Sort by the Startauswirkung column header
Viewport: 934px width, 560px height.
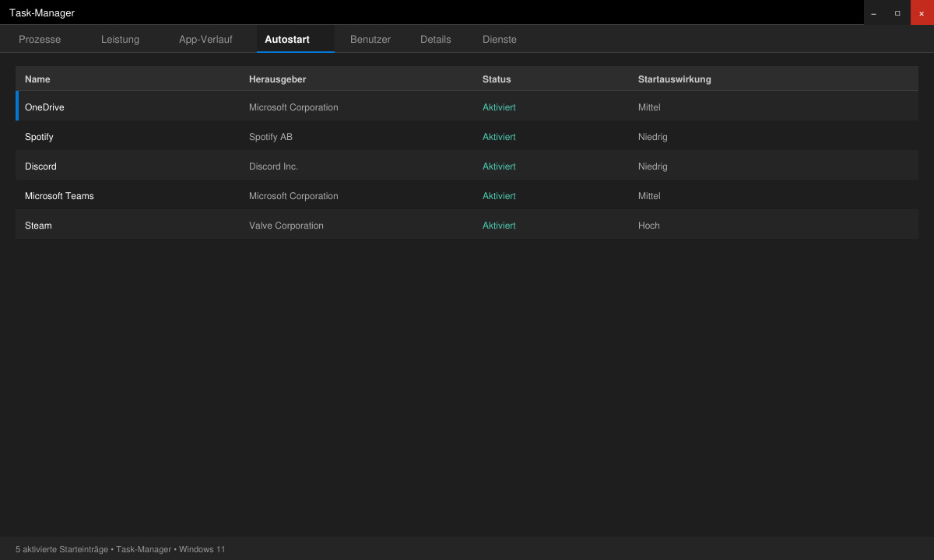[674, 79]
